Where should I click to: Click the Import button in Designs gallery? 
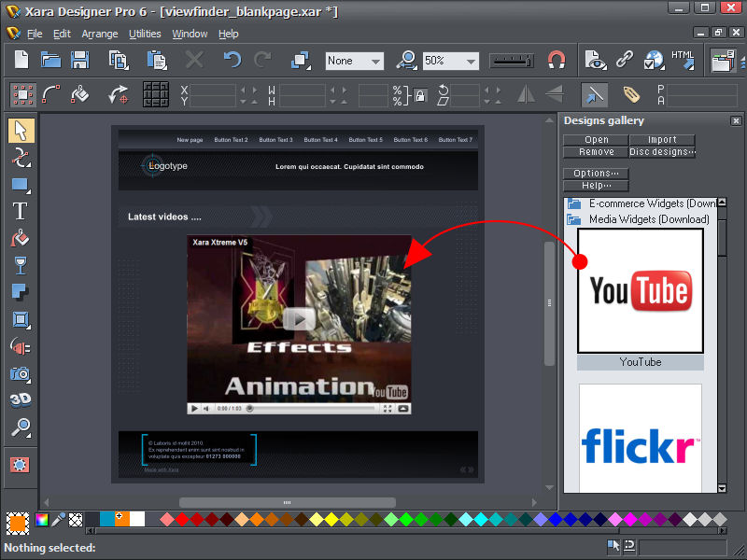662,140
